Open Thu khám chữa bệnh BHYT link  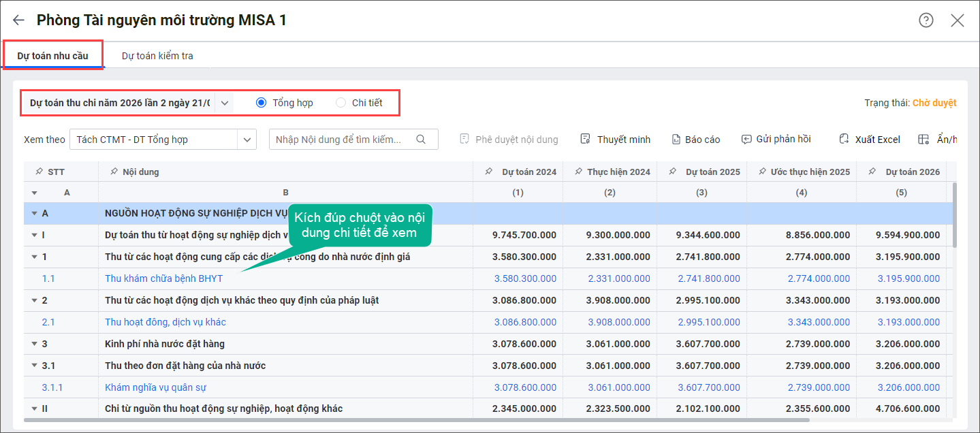163,278
